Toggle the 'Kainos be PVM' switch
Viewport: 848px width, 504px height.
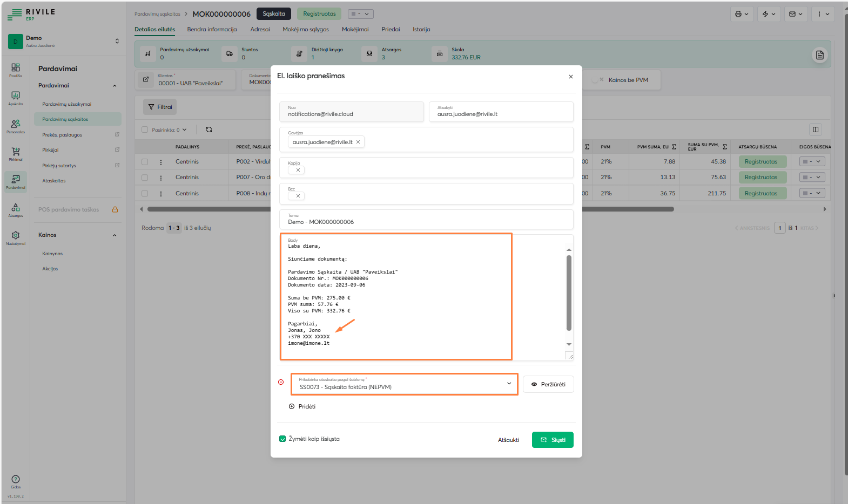point(597,80)
